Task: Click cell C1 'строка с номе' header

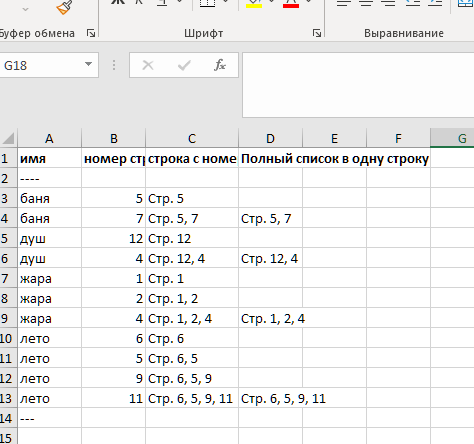Action: coord(192,158)
